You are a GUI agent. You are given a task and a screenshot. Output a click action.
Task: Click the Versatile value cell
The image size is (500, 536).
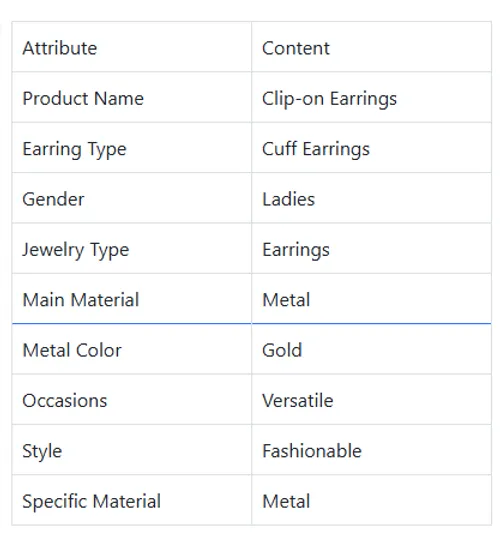(371, 400)
